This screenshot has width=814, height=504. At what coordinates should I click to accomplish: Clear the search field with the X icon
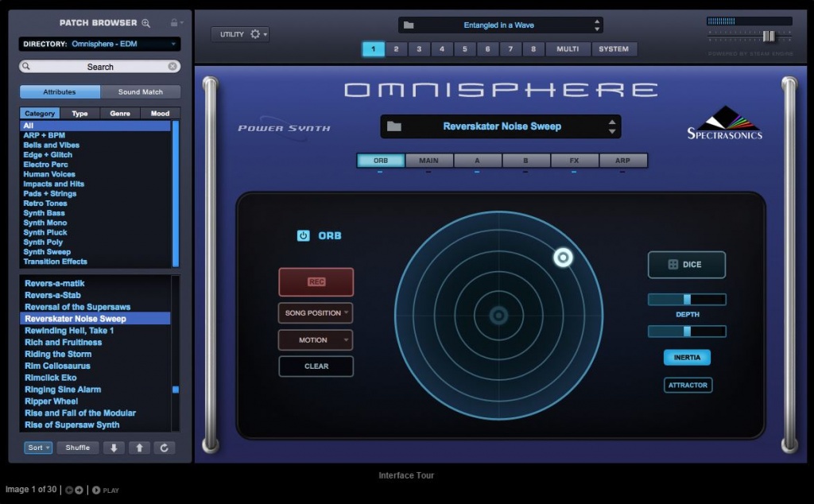click(x=172, y=67)
